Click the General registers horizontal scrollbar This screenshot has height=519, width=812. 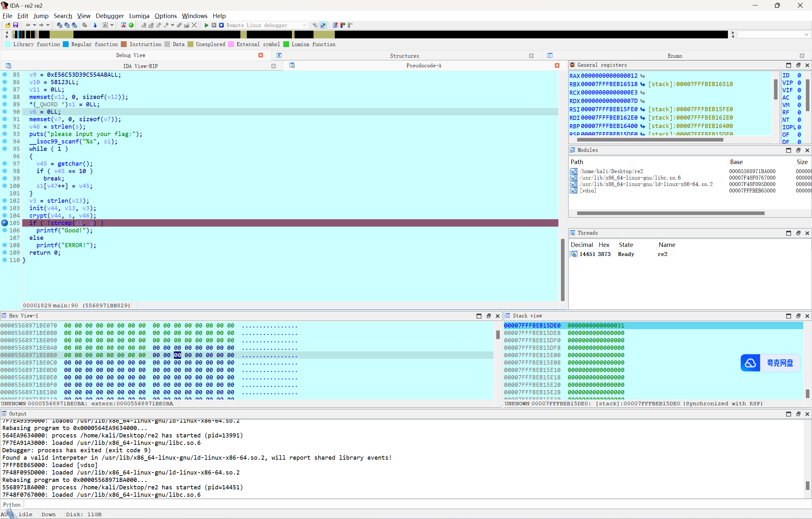pos(650,140)
